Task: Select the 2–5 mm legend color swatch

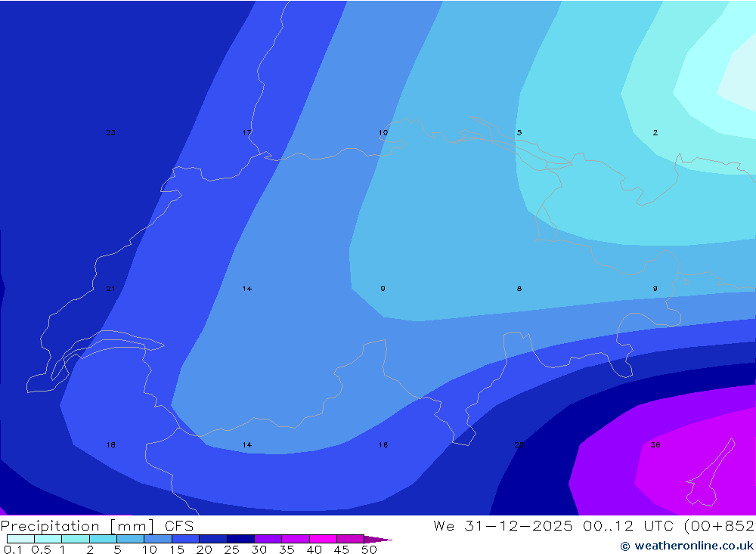Action: tap(103, 539)
